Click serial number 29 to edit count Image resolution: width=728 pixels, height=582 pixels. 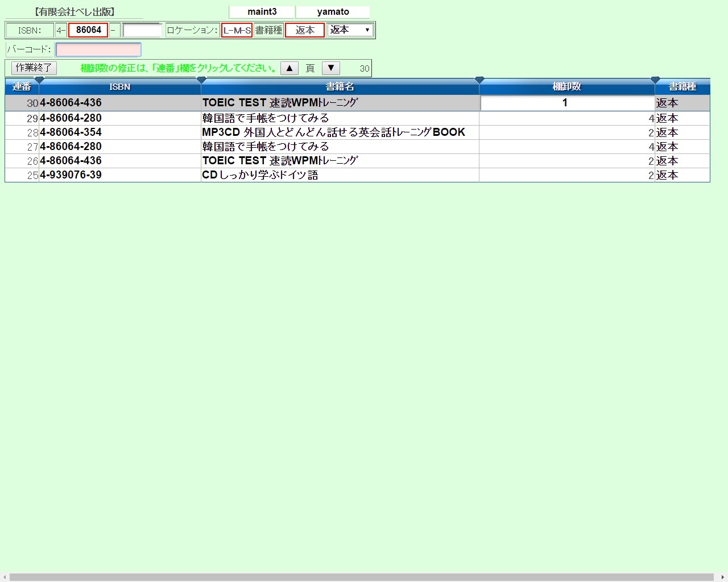32,118
